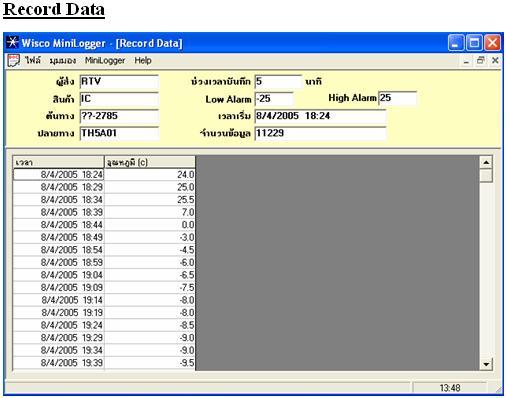Screen dimensions: 506x398
Task: Select time cell 8/4/2005 19:39
Action: [59, 363]
